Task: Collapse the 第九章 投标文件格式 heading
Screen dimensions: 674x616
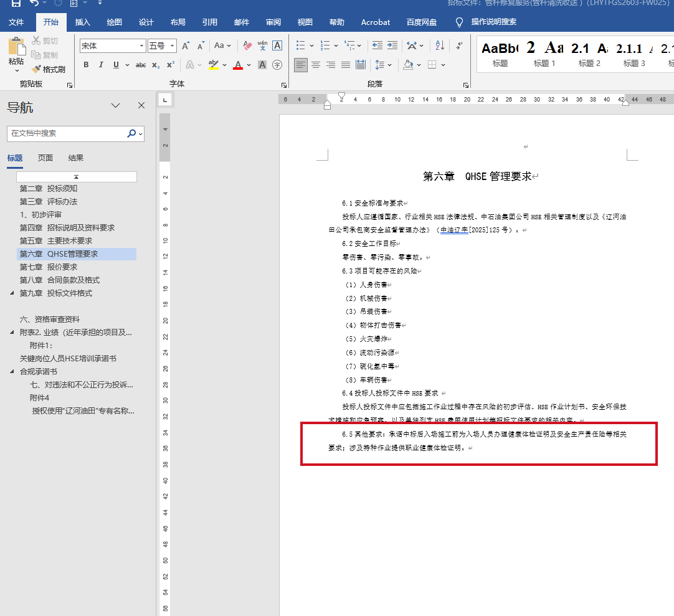Action: 12,293
